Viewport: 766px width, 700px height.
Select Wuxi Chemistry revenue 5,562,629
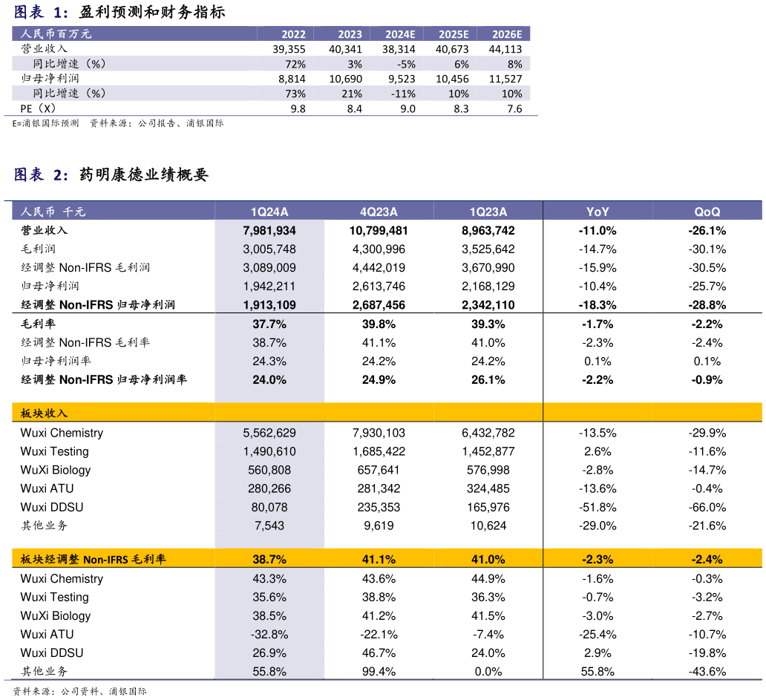269,433
